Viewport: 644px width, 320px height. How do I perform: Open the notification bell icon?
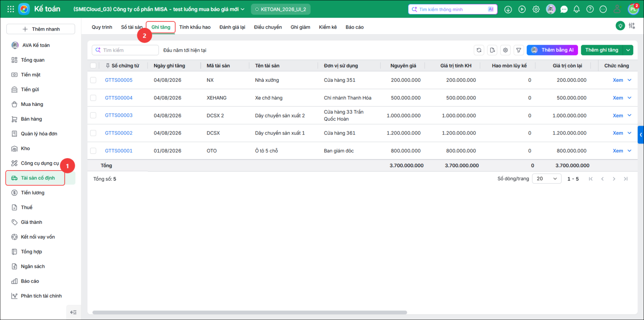coord(576,9)
